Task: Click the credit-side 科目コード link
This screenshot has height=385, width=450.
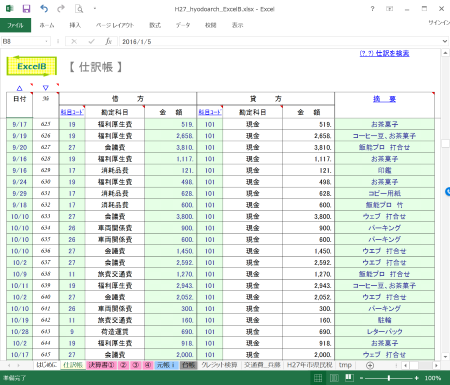Action: (210, 112)
